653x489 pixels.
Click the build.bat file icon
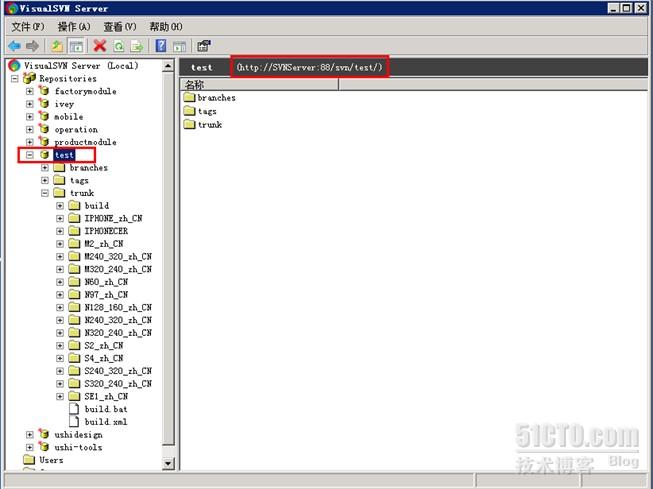74,409
